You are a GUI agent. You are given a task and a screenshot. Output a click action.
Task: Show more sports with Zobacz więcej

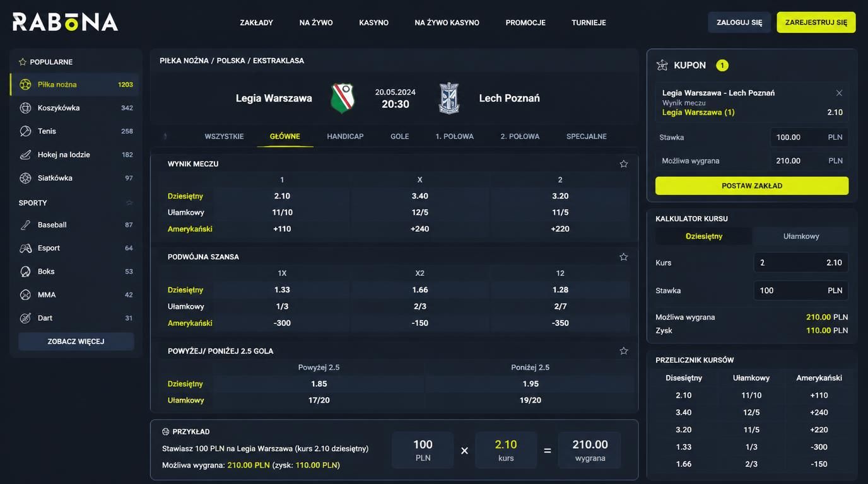[76, 342]
